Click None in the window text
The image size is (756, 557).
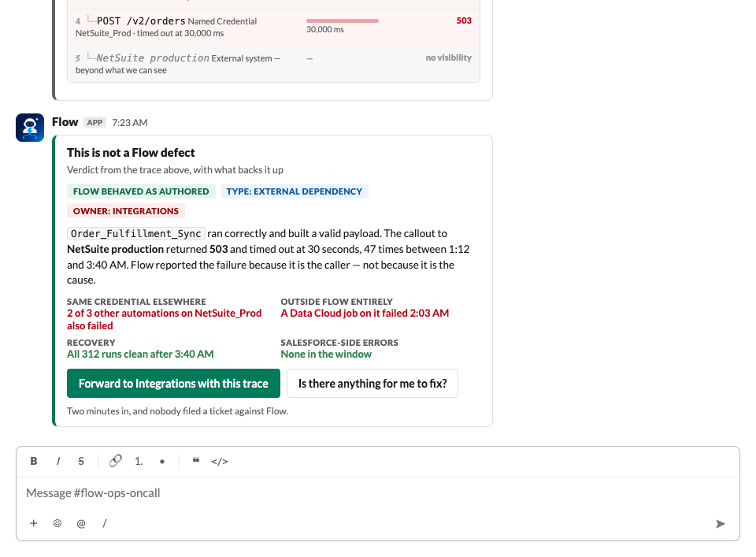326,354
